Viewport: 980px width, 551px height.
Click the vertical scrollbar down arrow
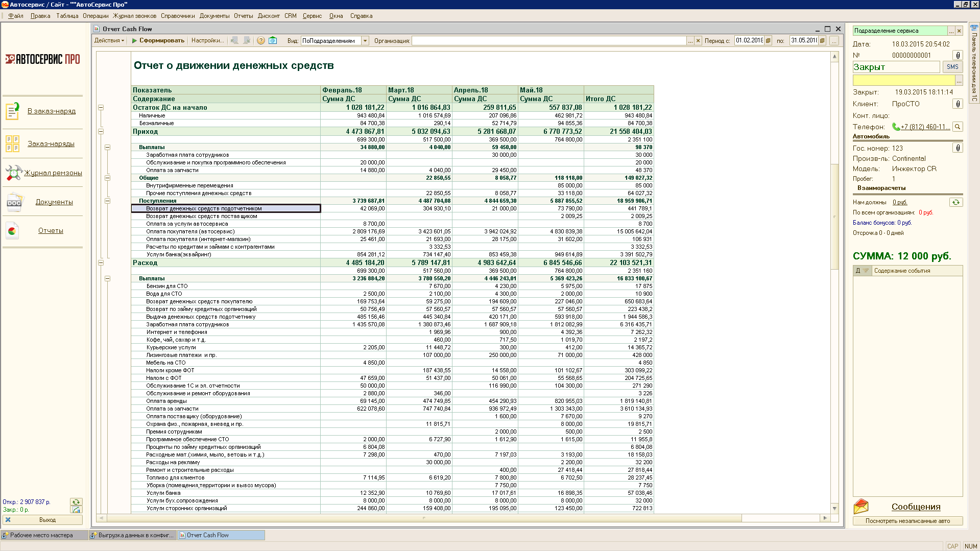coord(834,508)
